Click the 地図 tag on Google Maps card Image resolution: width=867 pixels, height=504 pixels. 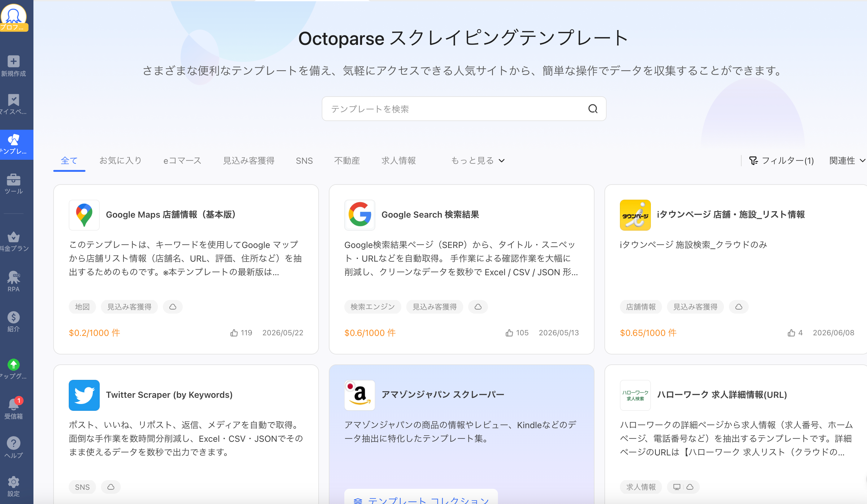83,307
